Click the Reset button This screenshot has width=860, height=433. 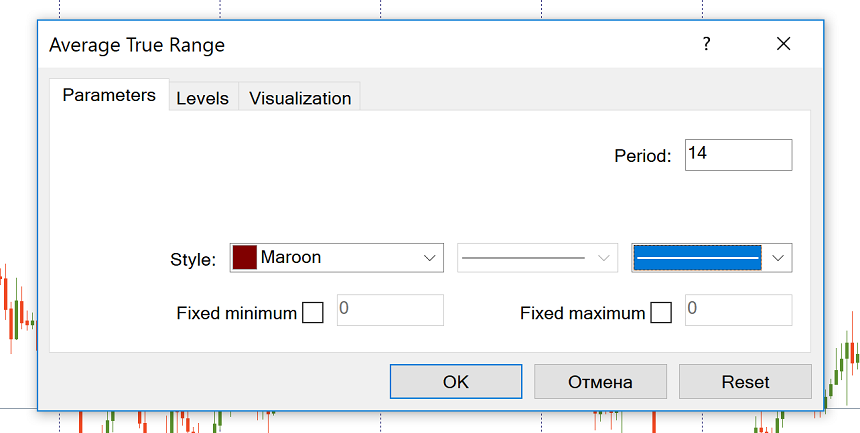point(745,382)
